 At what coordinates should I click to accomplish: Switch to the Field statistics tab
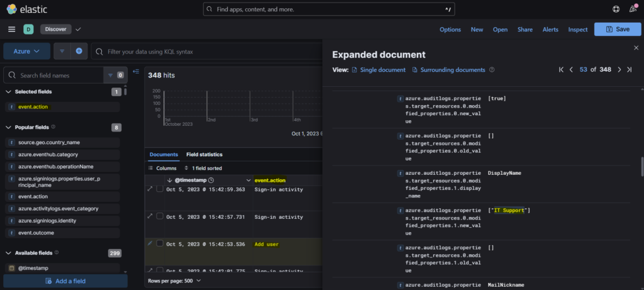click(204, 155)
